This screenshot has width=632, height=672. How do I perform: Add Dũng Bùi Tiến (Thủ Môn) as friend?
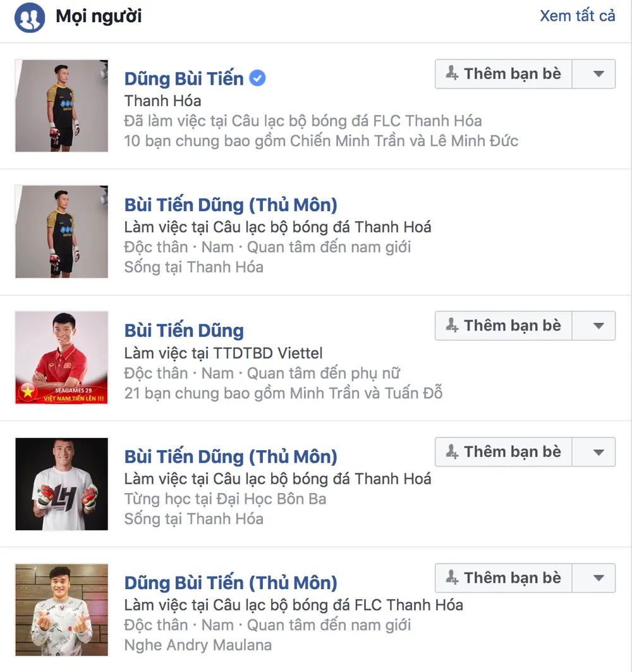click(504, 578)
